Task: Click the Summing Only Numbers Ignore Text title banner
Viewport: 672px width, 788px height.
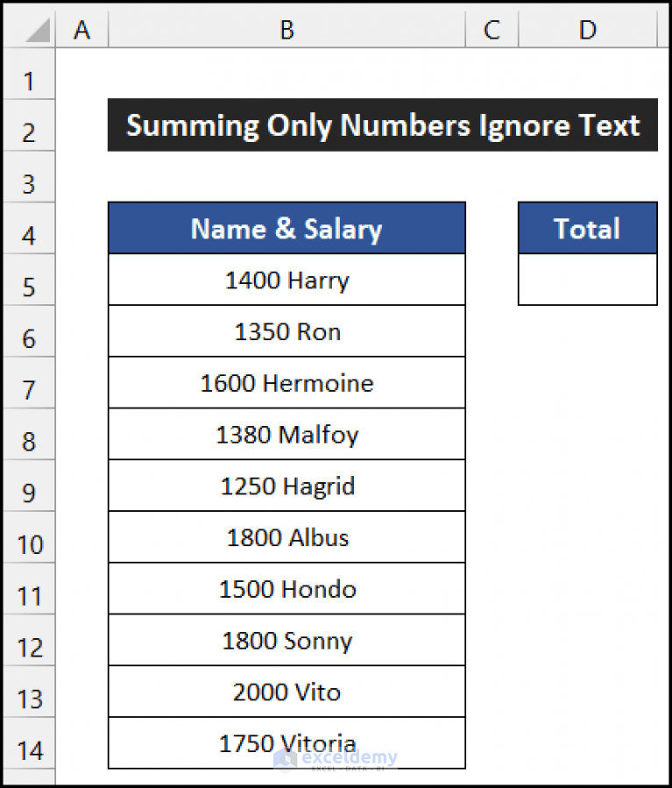Action: [383, 125]
